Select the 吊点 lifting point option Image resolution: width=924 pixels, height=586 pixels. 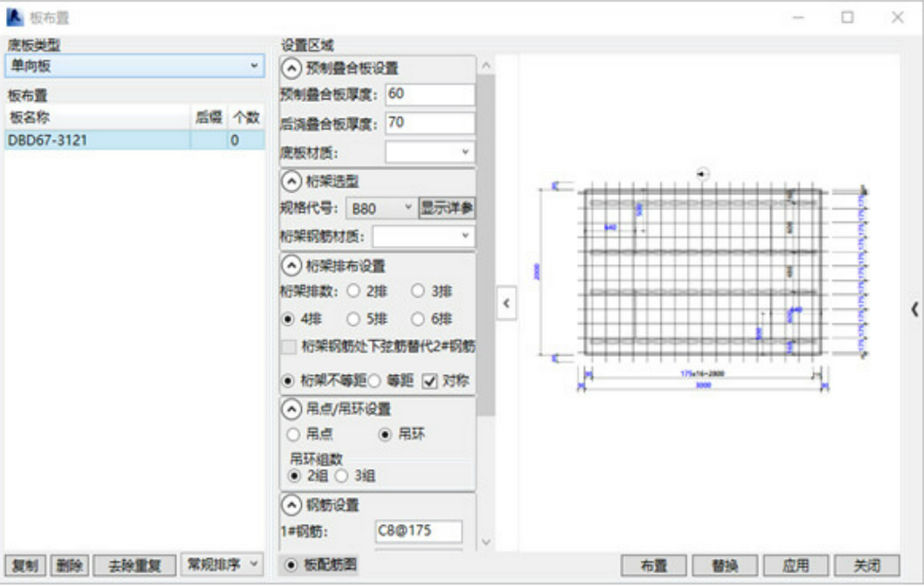tap(295, 435)
